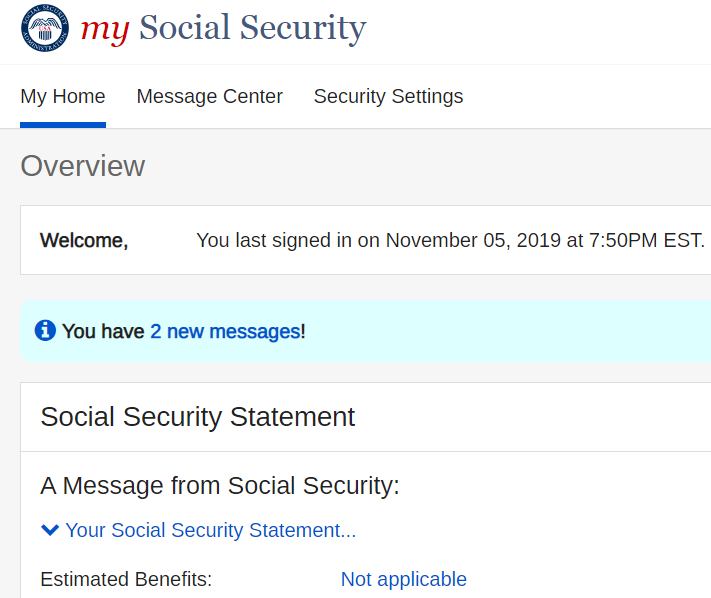
Task: Open the "Not applicable" Estimated Benefits link
Action: [404, 579]
